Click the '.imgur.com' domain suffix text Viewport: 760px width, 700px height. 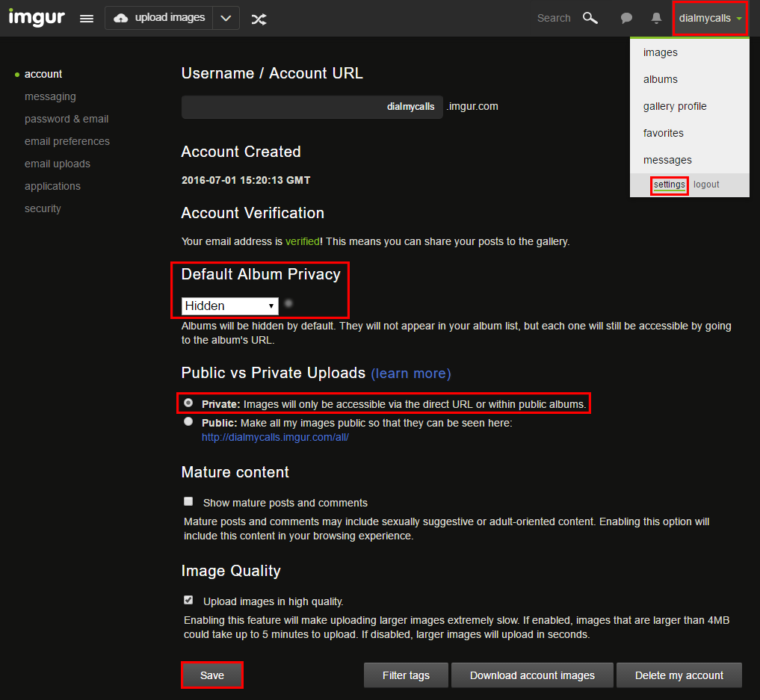click(472, 107)
